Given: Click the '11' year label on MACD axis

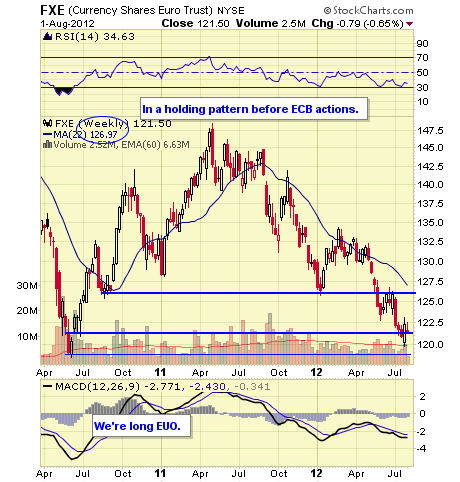Looking at the screenshot, I should (x=160, y=473).
